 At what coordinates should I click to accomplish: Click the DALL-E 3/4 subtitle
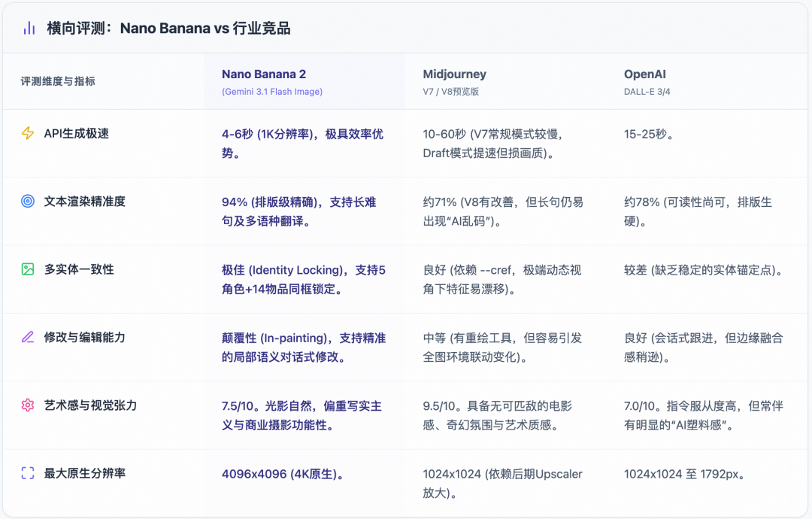coord(649,92)
